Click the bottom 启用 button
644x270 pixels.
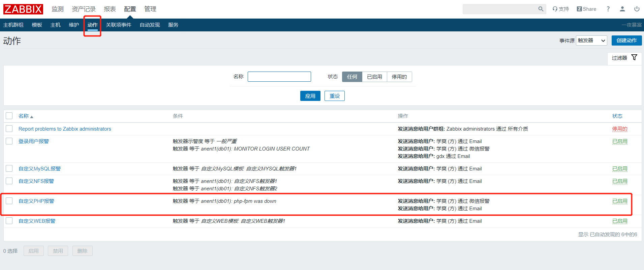click(34, 251)
